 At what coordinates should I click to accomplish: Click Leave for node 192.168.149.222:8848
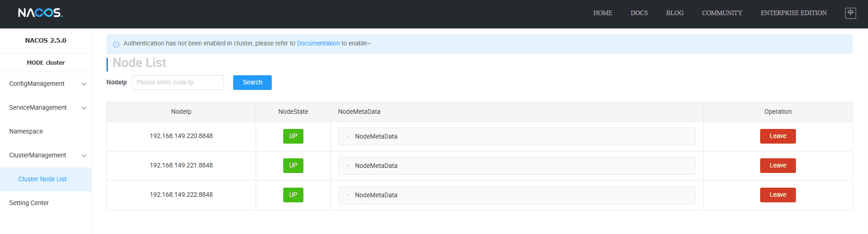pyautogui.click(x=778, y=195)
